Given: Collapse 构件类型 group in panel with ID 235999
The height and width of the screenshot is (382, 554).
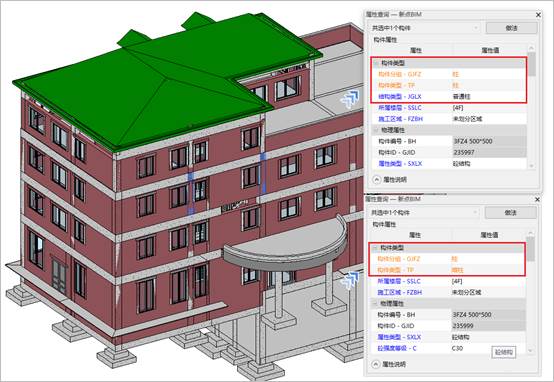Looking at the screenshot, I should (x=375, y=248).
